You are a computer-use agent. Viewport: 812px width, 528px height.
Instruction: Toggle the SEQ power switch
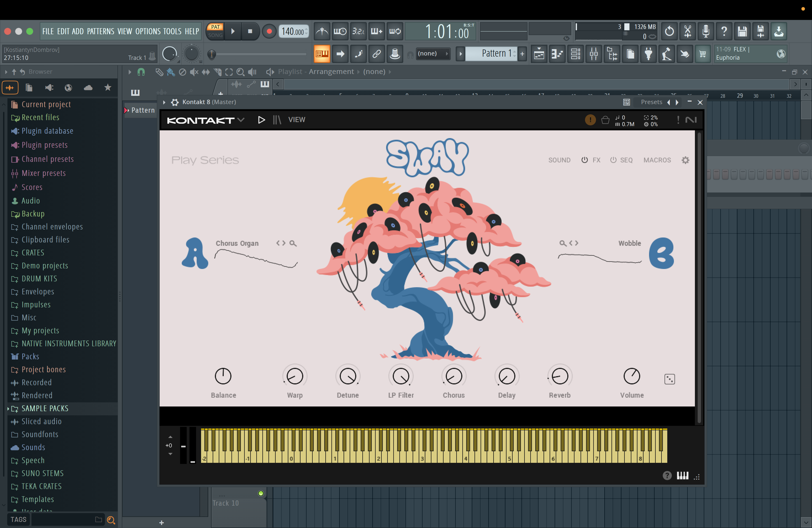pyautogui.click(x=613, y=160)
